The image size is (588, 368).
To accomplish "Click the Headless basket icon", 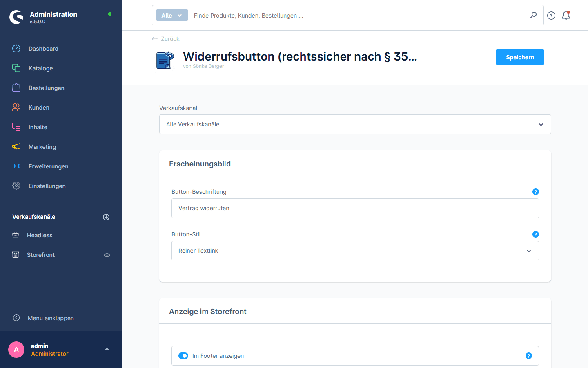I will 16,235.
